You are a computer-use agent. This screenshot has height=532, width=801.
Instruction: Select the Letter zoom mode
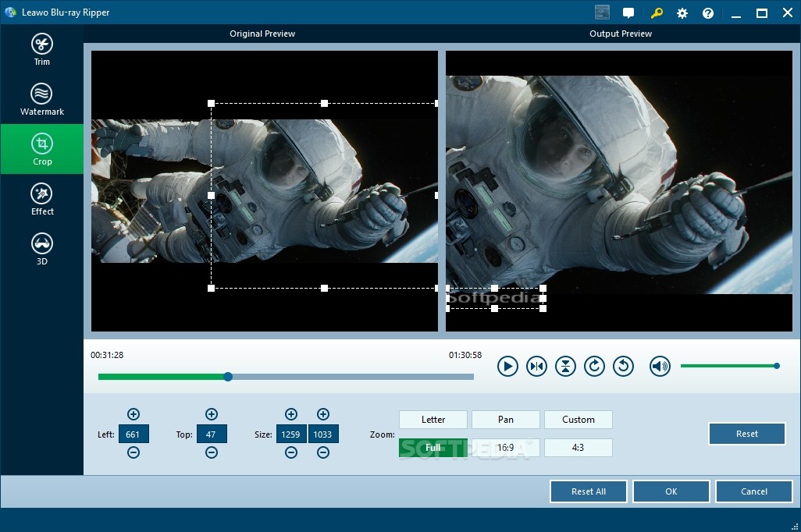tap(433, 420)
